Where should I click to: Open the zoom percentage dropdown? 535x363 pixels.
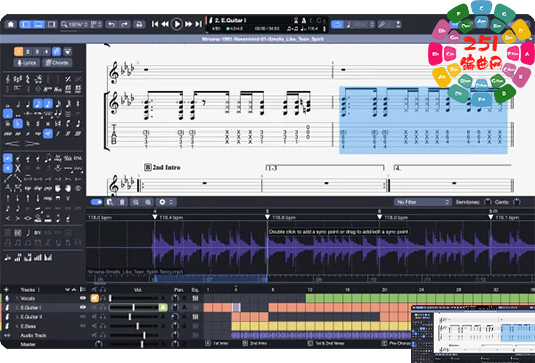[x=74, y=24]
